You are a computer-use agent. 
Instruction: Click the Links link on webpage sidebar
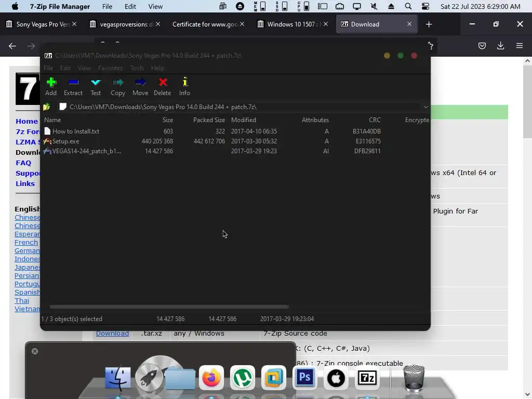(x=25, y=183)
